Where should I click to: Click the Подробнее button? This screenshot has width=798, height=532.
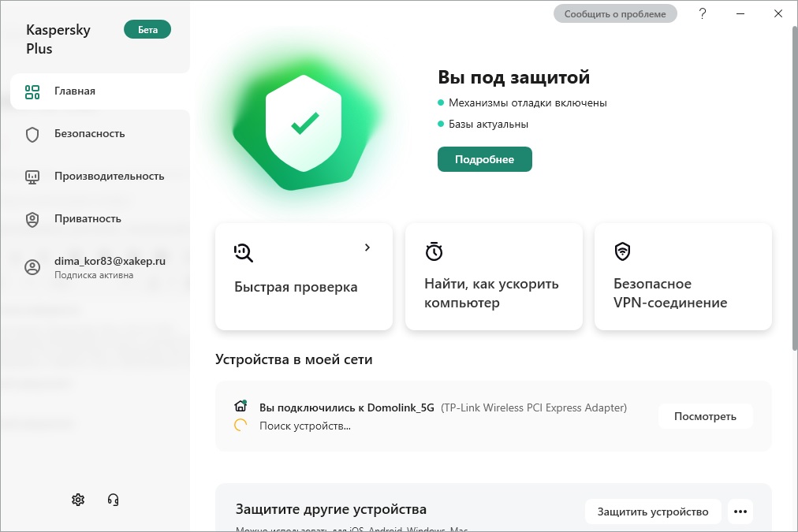click(484, 159)
